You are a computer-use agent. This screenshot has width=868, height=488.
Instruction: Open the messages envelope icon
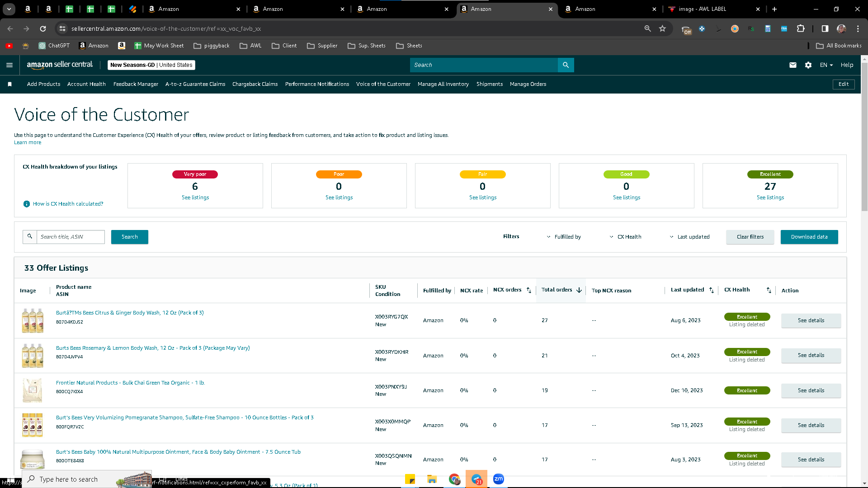(793, 65)
